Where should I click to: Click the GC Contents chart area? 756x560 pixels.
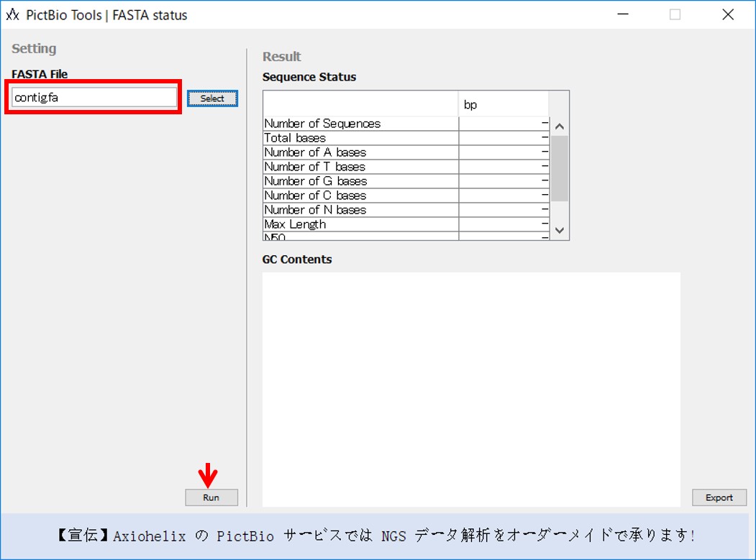pyautogui.click(x=471, y=389)
